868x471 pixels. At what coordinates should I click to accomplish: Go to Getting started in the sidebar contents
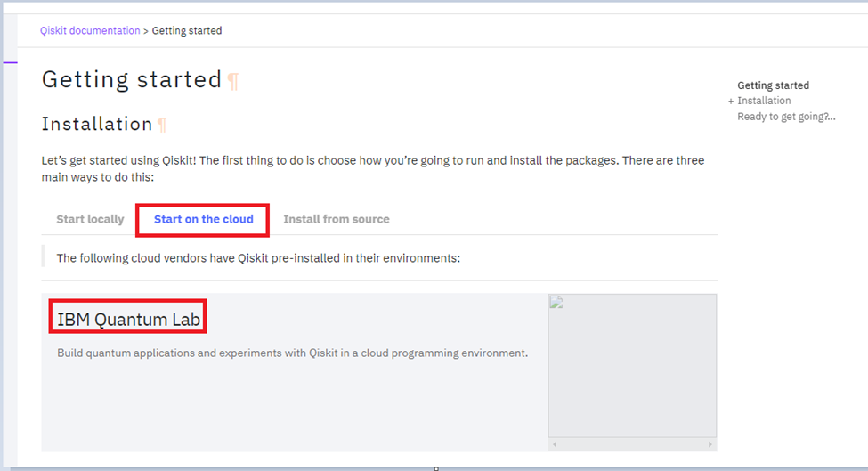(x=773, y=85)
